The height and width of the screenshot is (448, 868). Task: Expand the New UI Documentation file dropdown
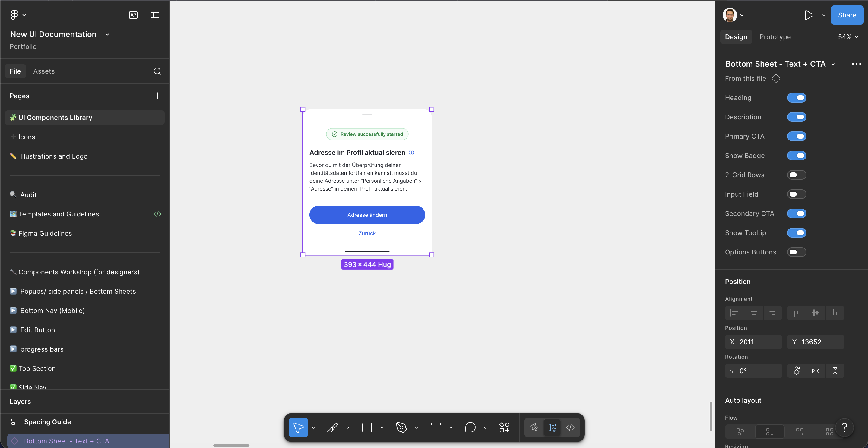tap(107, 34)
